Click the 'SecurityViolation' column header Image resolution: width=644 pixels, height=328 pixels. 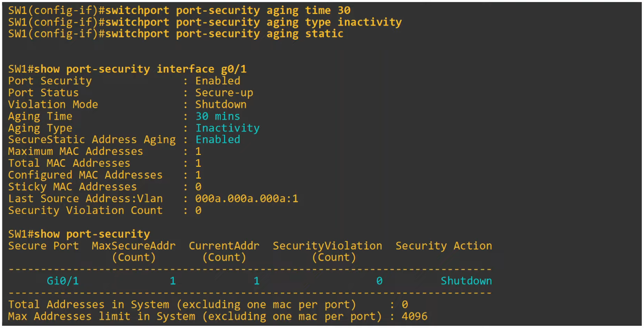pyautogui.click(x=327, y=246)
